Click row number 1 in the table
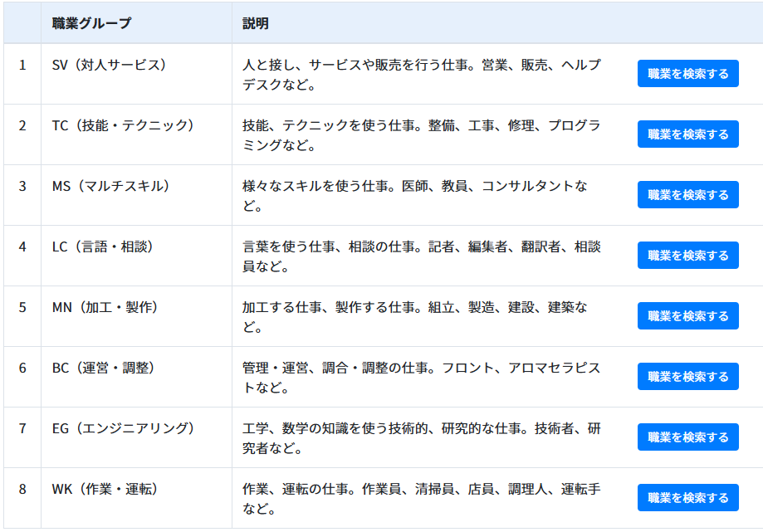This screenshot has width=763, height=532. pyautogui.click(x=22, y=66)
